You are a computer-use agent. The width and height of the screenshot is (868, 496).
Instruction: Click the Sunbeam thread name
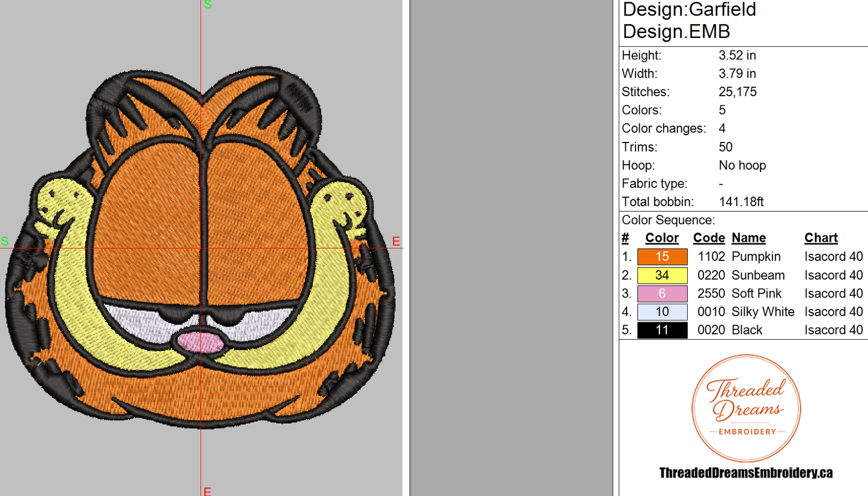(758, 275)
